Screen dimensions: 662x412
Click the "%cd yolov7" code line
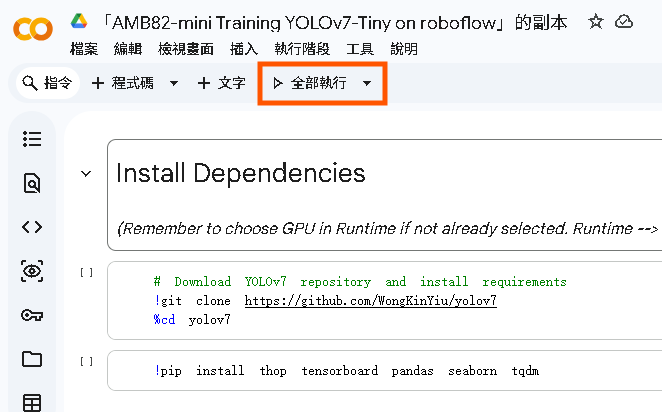coord(192,320)
